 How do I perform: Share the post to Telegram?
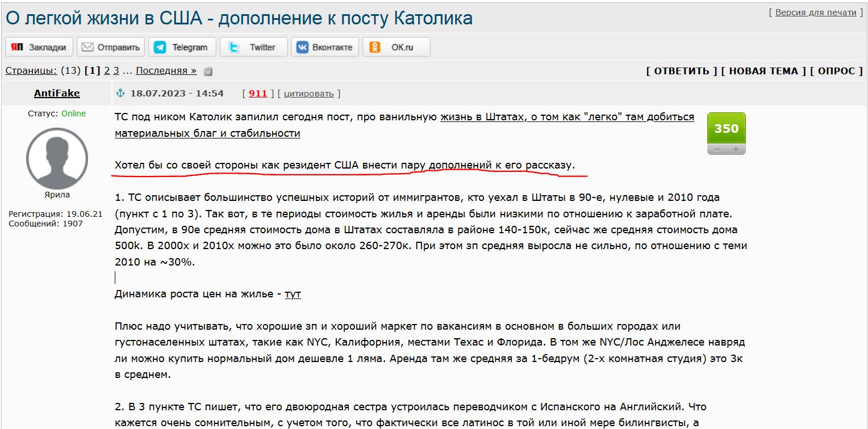pyautogui.click(x=182, y=47)
